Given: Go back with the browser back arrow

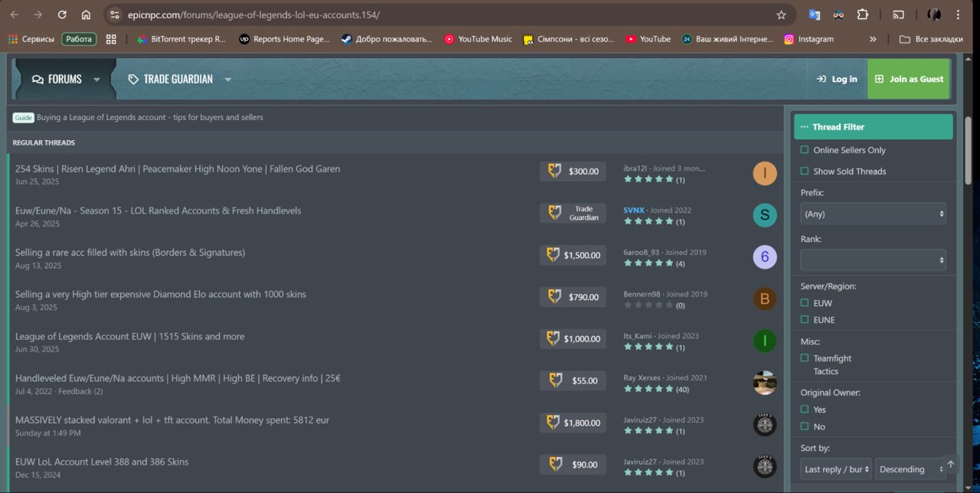Looking at the screenshot, I should click(15, 15).
